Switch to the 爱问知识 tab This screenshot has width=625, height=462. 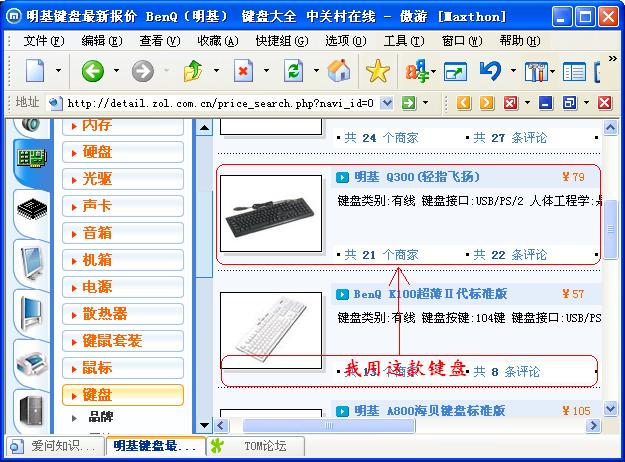pyautogui.click(x=55, y=446)
